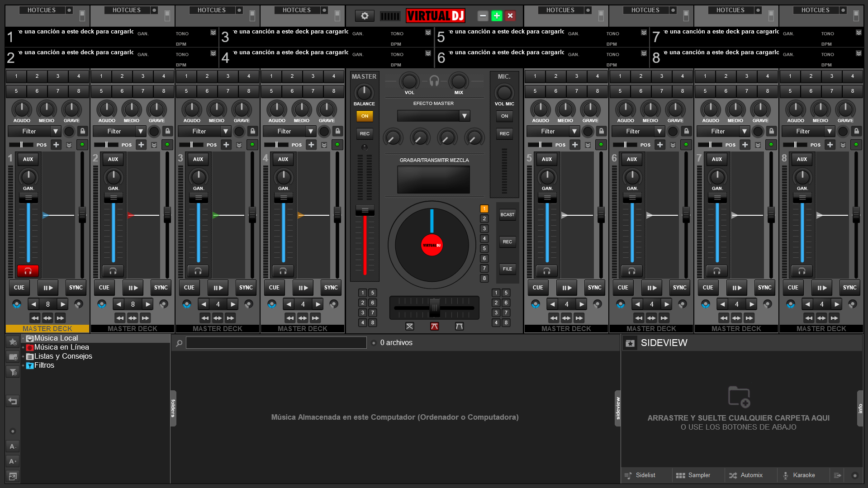Toggle headphone cue on deck 2

[113, 271]
